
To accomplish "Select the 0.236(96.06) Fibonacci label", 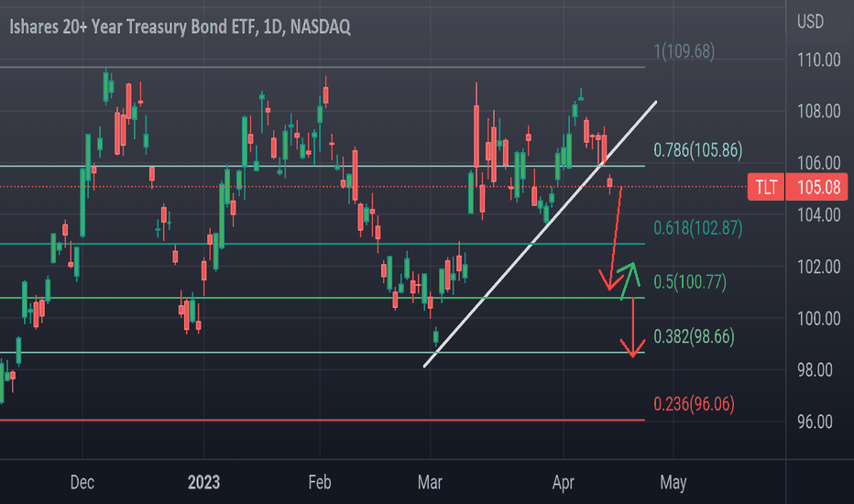I will (x=694, y=404).
